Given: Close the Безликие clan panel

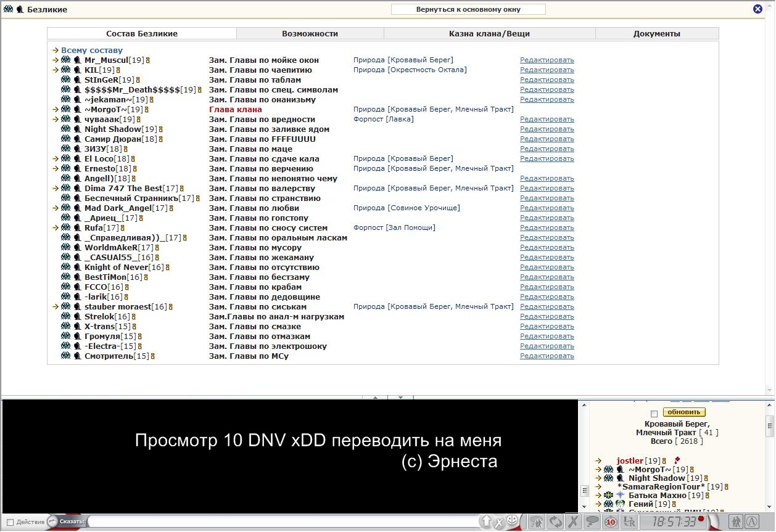Looking at the screenshot, I should point(757,9).
